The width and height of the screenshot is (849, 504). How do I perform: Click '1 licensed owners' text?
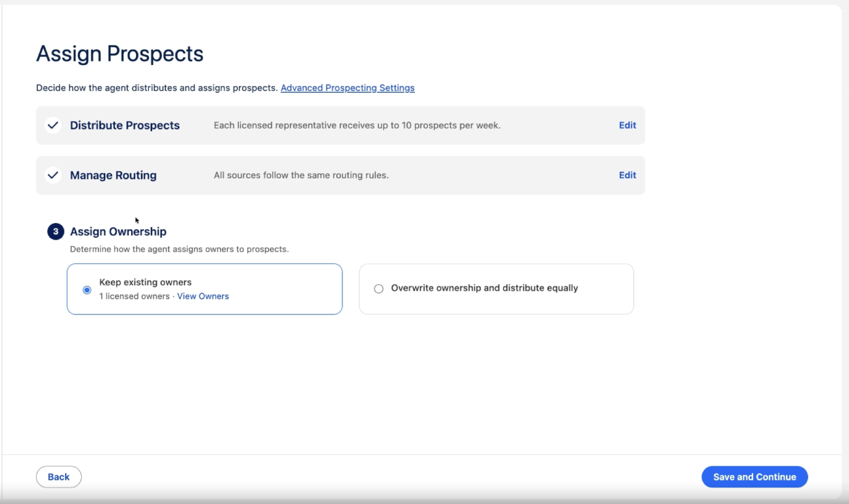tap(134, 296)
